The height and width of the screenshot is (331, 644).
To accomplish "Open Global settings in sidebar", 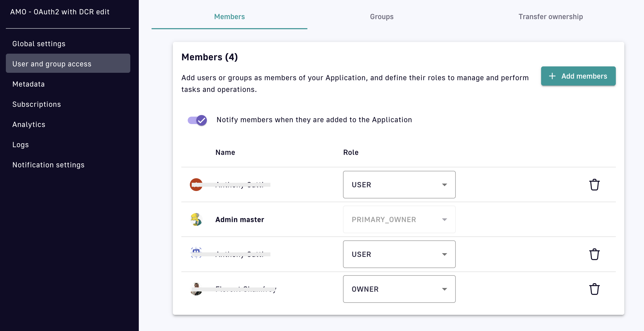I will click(39, 44).
